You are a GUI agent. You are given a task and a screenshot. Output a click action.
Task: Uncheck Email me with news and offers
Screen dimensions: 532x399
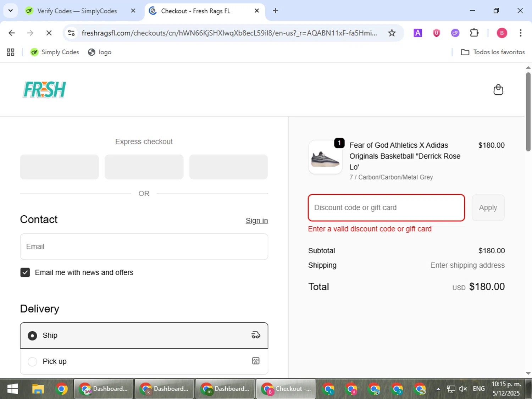25,272
